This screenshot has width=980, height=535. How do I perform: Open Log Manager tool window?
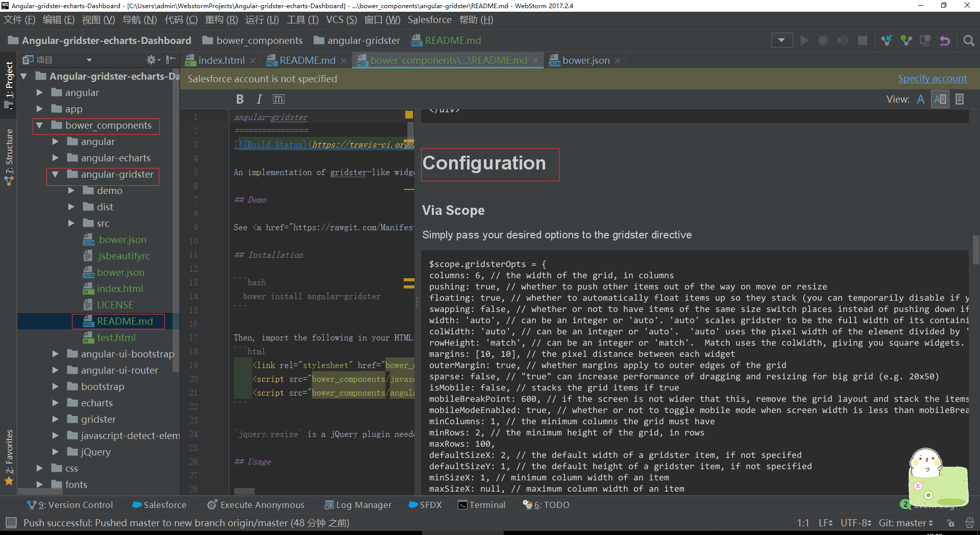pos(358,505)
